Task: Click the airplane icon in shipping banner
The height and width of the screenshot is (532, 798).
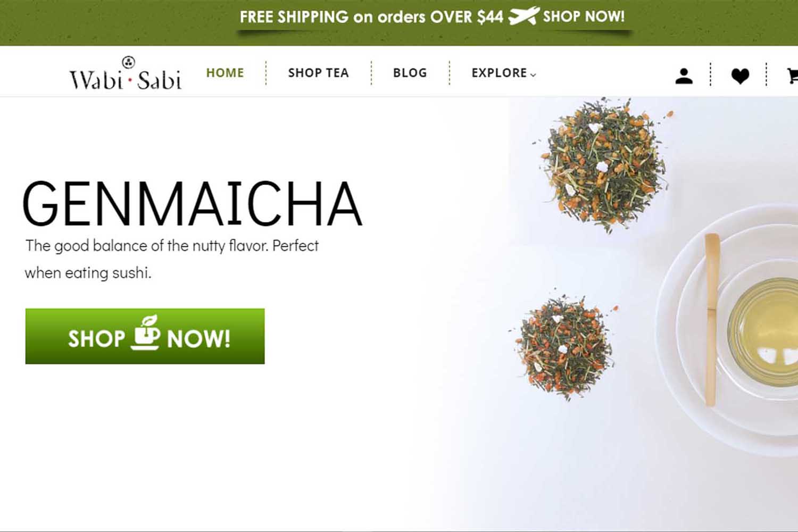Action: (524, 16)
